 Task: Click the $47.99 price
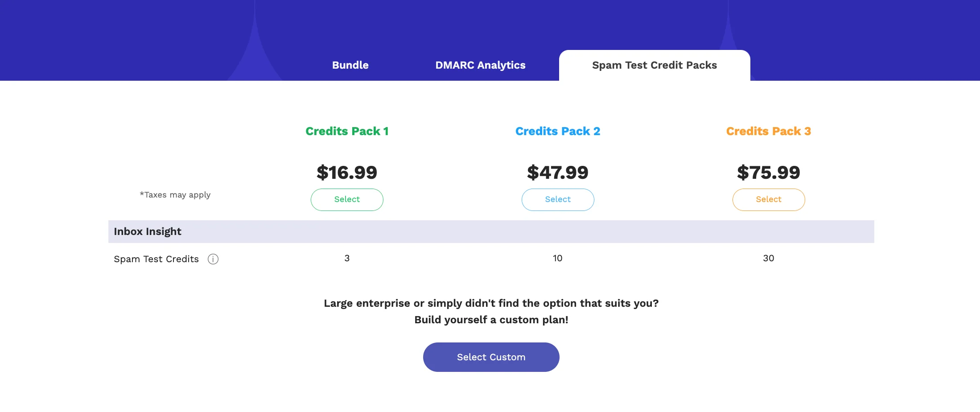pyautogui.click(x=558, y=173)
